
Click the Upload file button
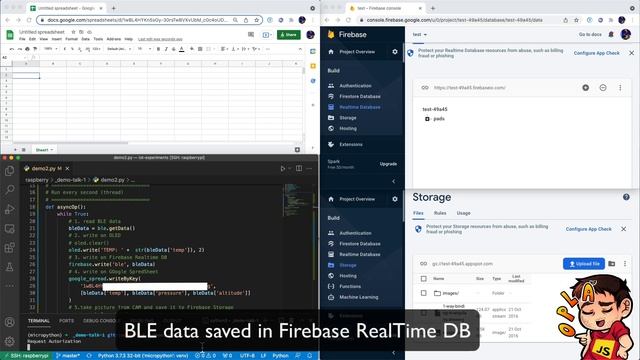(x=584, y=264)
